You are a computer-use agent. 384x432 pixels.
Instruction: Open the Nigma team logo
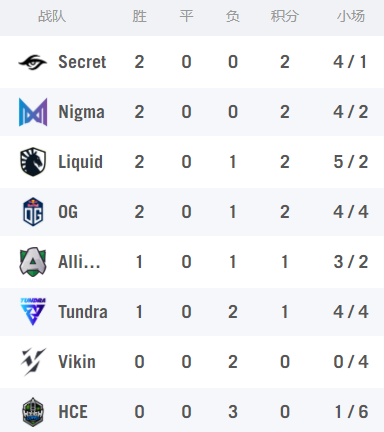(x=33, y=112)
